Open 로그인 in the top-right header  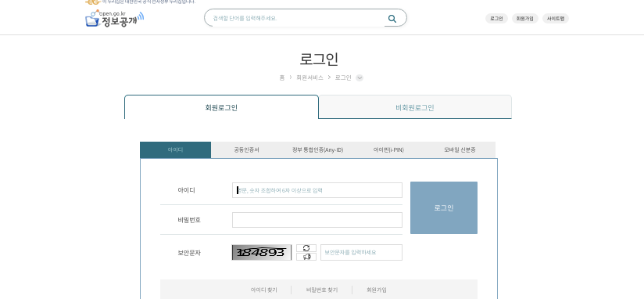(496, 19)
